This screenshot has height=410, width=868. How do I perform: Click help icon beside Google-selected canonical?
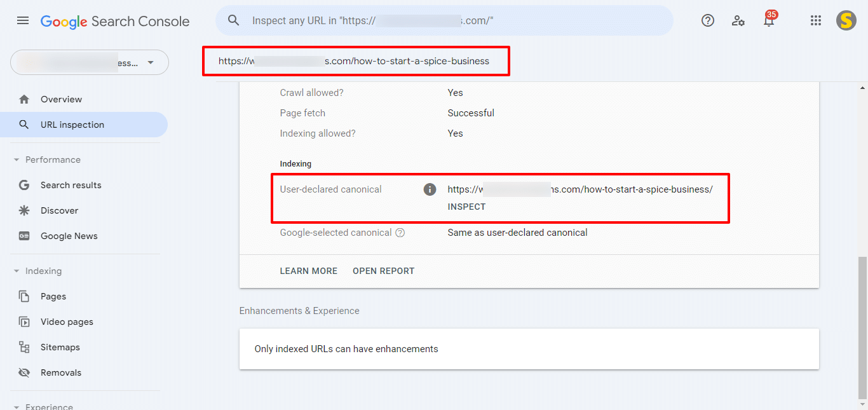(x=400, y=233)
